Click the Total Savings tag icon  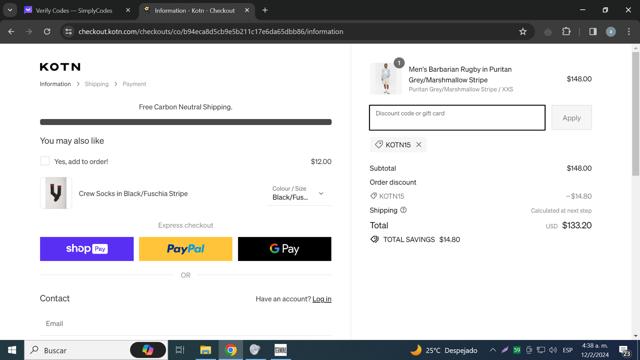tap(375, 239)
